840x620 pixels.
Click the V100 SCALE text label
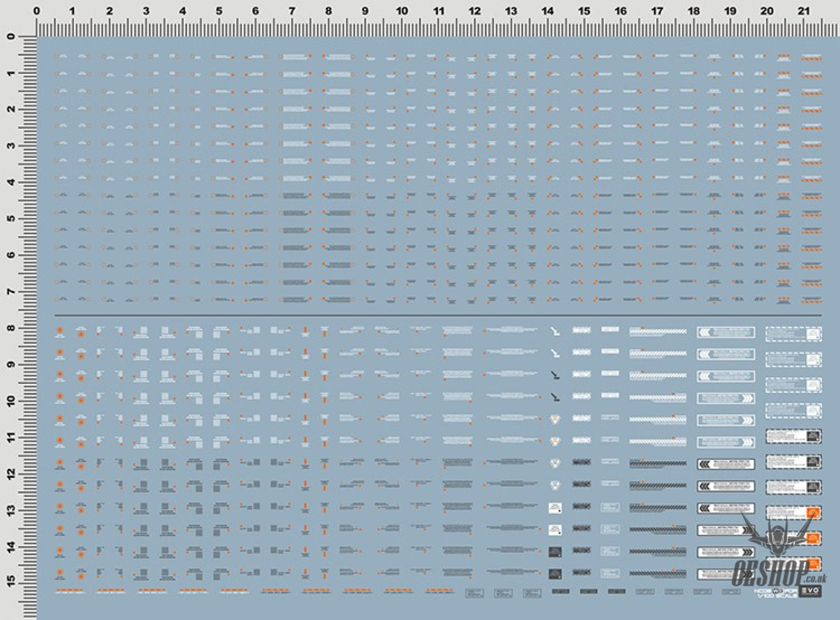click(775, 594)
